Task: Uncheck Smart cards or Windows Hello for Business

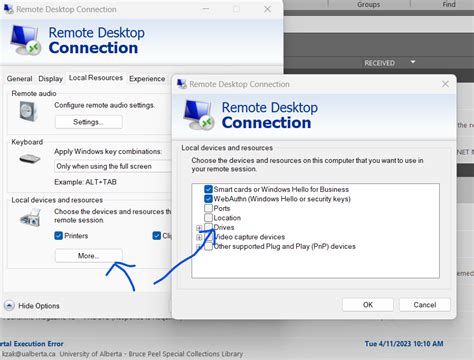Action: [208, 189]
